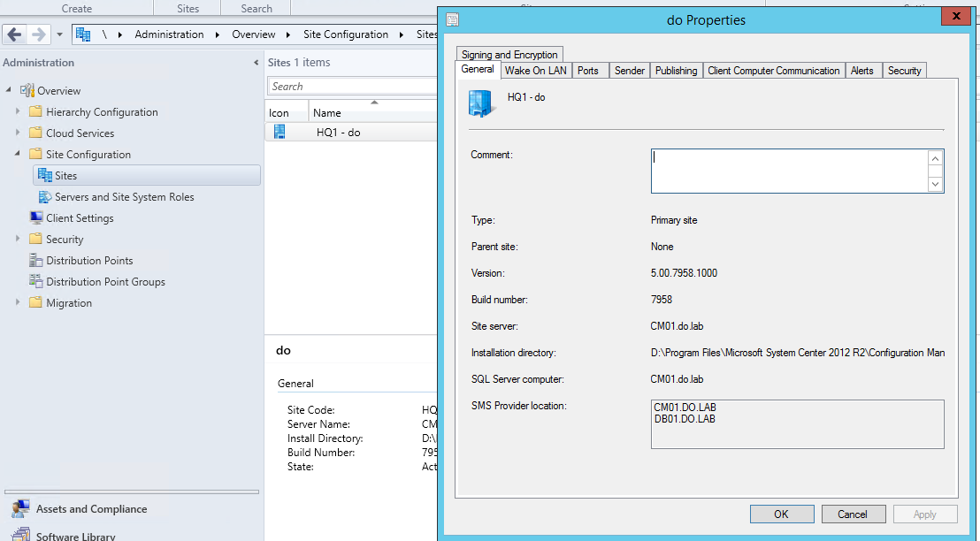Close the do Properties dialog
Screen dimensions: 980x541
956,17
